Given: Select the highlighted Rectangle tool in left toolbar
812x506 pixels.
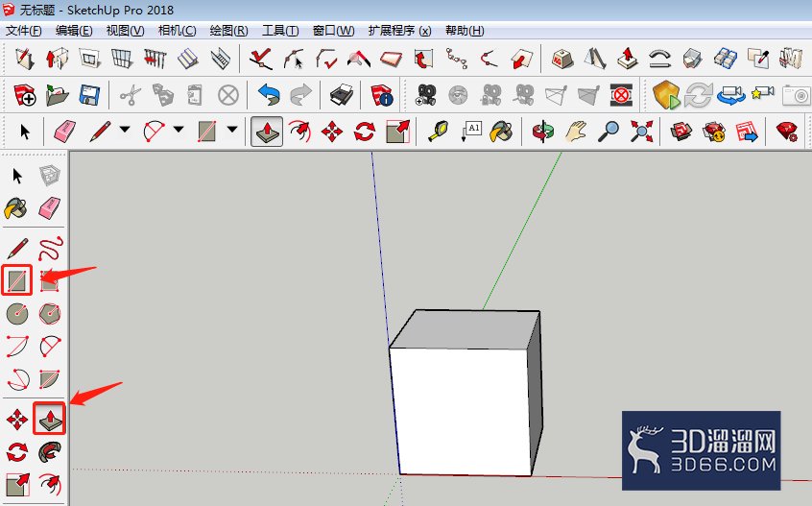Looking at the screenshot, I should point(16,280).
